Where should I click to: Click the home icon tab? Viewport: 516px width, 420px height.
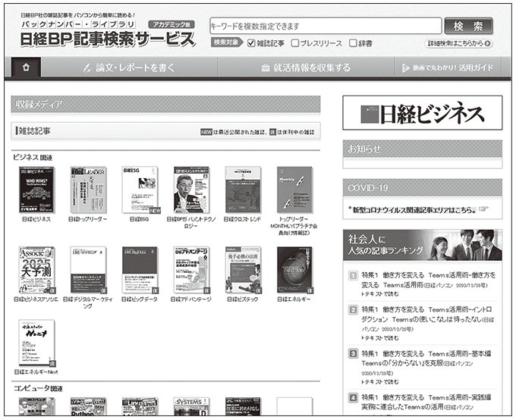click(x=26, y=67)
